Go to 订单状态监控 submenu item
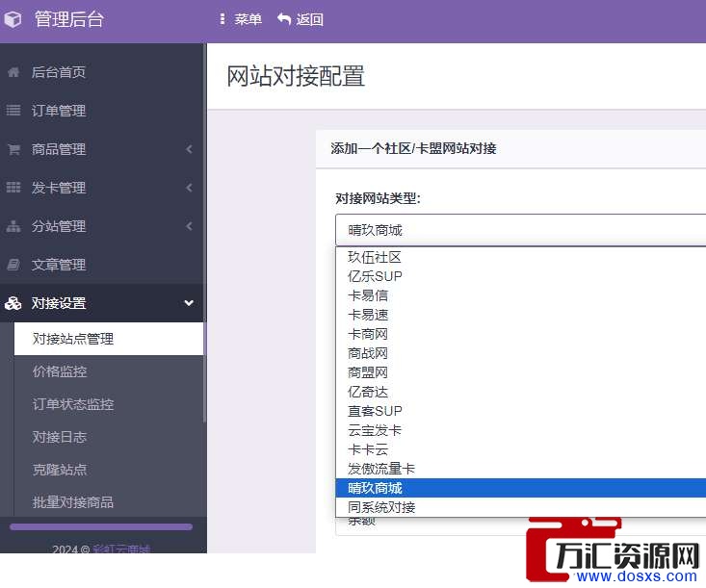This screenshot has width=706, height=588. pyautogui.click(x=73, y=404)
